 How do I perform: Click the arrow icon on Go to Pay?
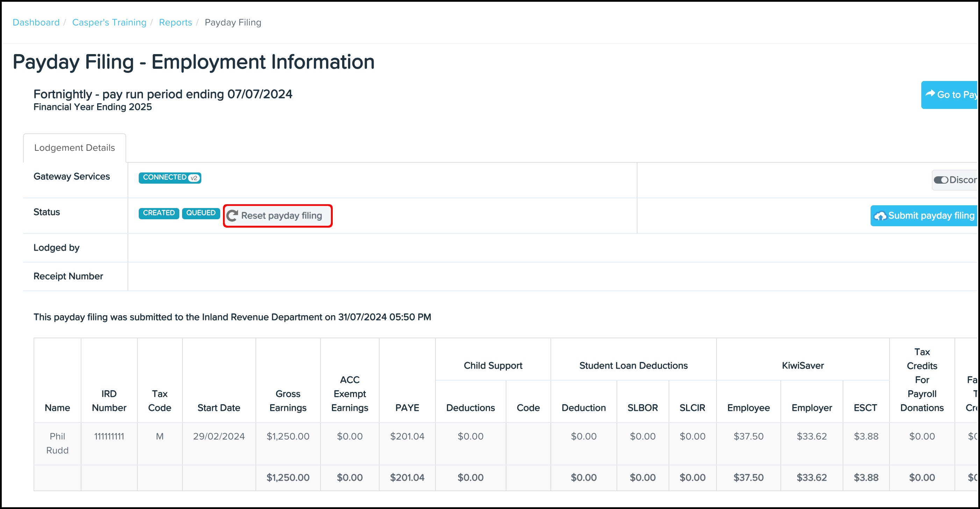coord(930,94)
